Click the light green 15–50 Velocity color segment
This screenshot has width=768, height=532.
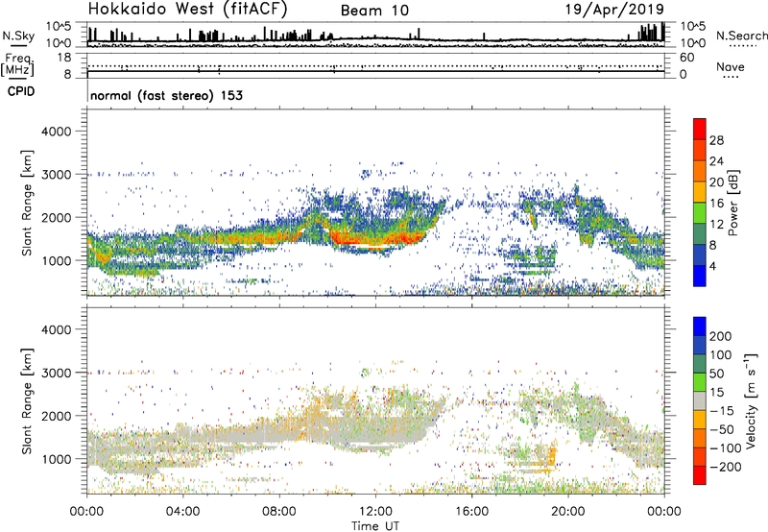click(700, 383)
